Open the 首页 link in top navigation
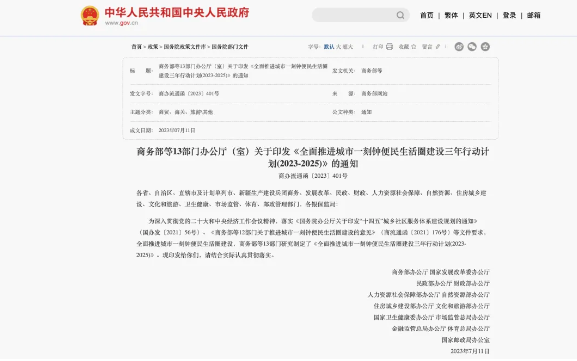Viewport: 577px width, 361px height. point(427,15)
